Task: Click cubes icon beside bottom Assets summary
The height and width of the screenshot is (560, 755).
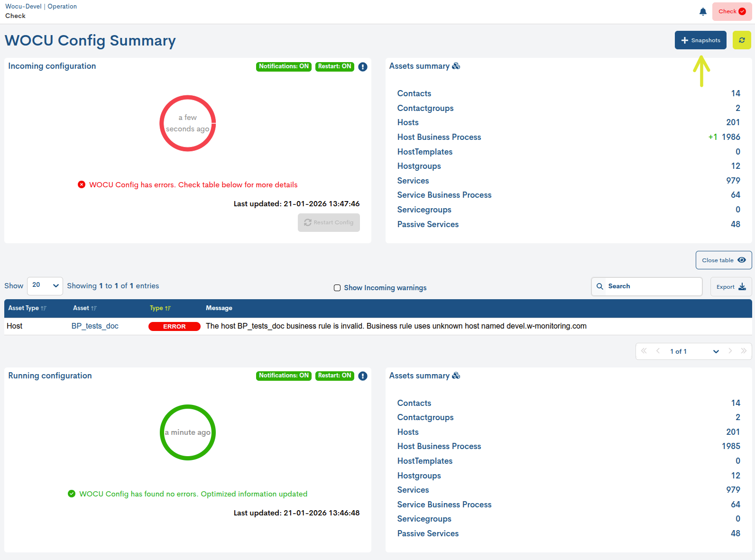Action: pyautogui.click(x=456, y=376)
